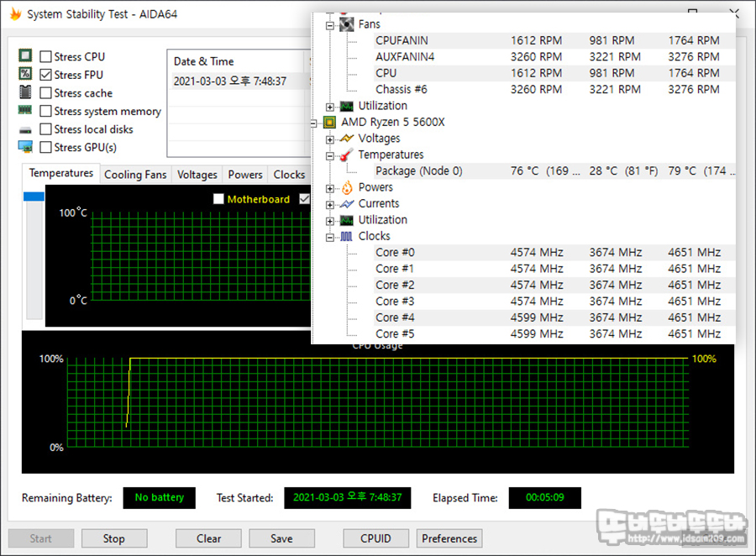Select the CPUFANIN fan row
Viewport: 756px width, 556px height.
pos(554,40)
